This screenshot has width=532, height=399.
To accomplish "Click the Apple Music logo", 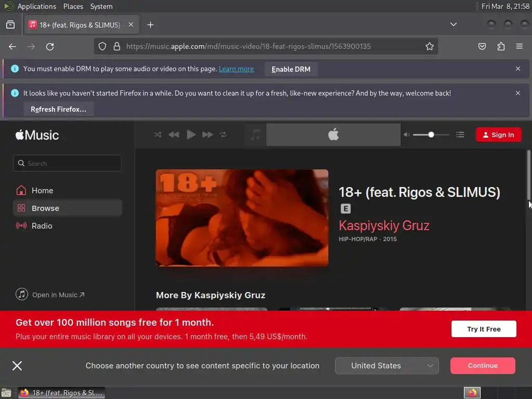I will [x=37, y=135].
